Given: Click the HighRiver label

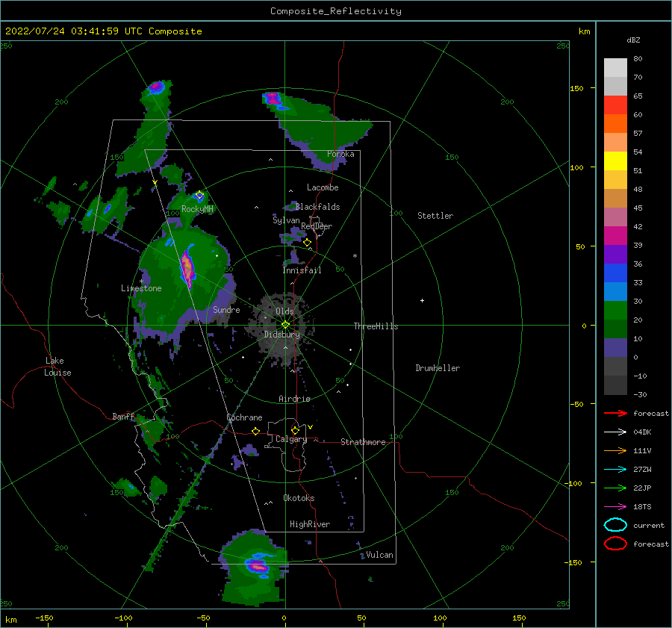Looking at the screenshot, I should (x=310, y=524).
